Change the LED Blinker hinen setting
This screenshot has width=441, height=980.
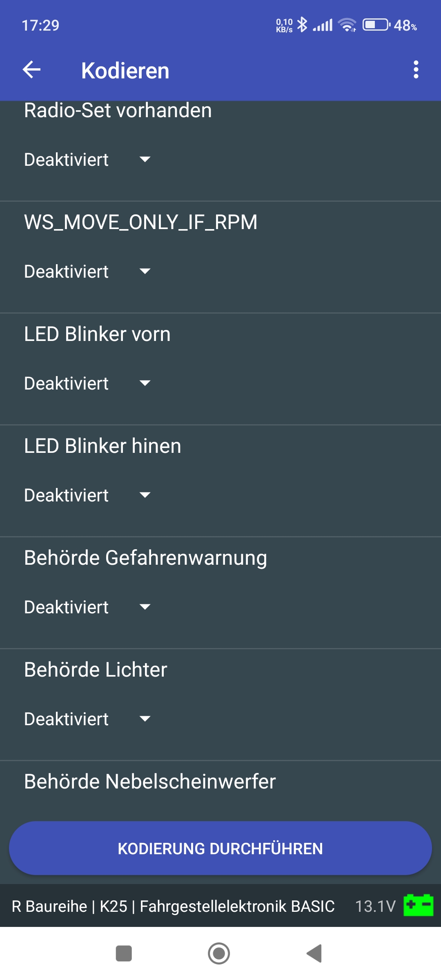(x=87, y=495)
